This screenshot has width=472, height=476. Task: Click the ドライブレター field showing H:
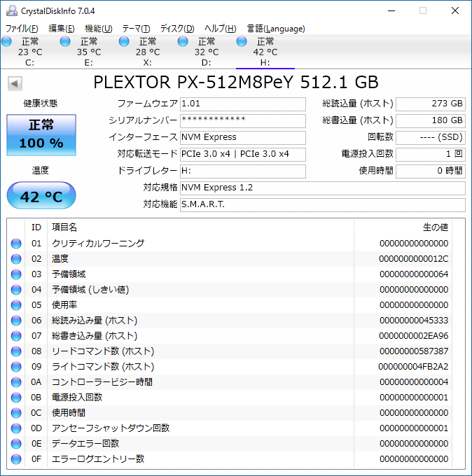(x=243, y=171)
